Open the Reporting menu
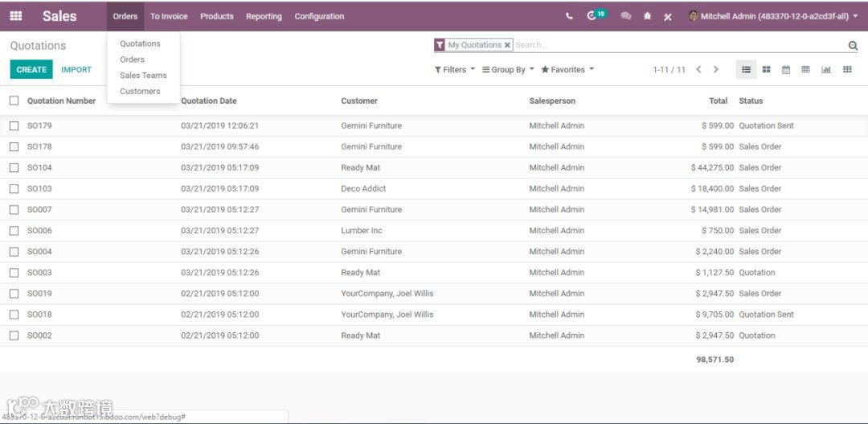Image resolution: width=868 pixels, height=424 pixels. [264, 16]
